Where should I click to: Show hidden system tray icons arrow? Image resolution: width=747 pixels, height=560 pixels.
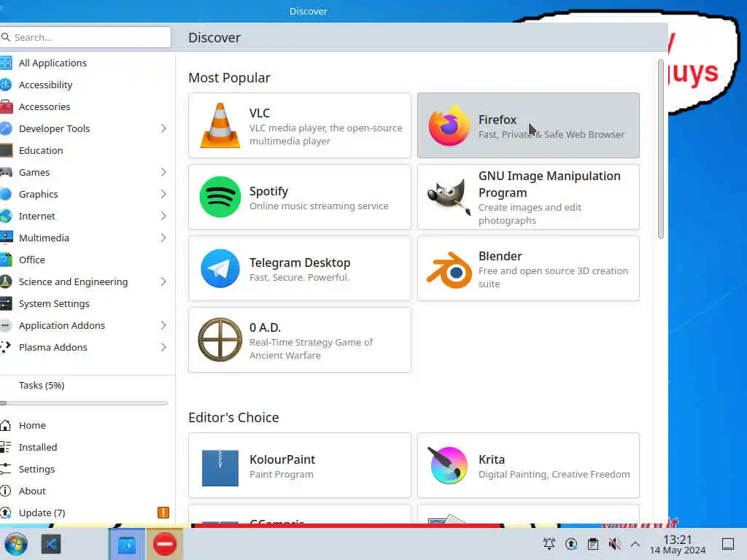coord(635,544)
